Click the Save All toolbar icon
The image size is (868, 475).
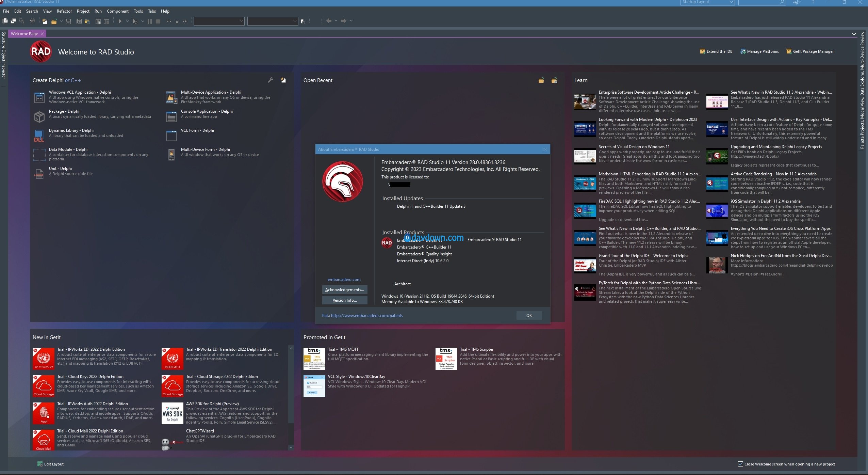click(x=79, y=21)
